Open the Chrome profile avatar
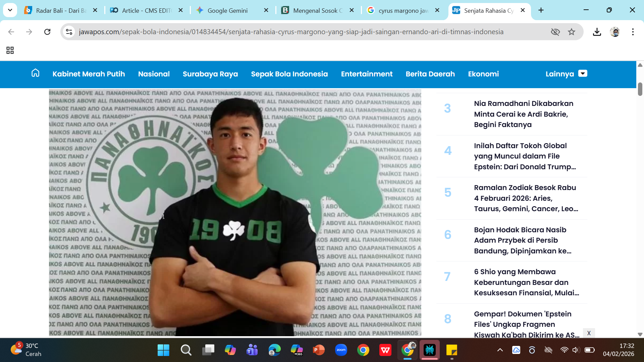Screen dimensions: 644x362 tap(615, 32)
